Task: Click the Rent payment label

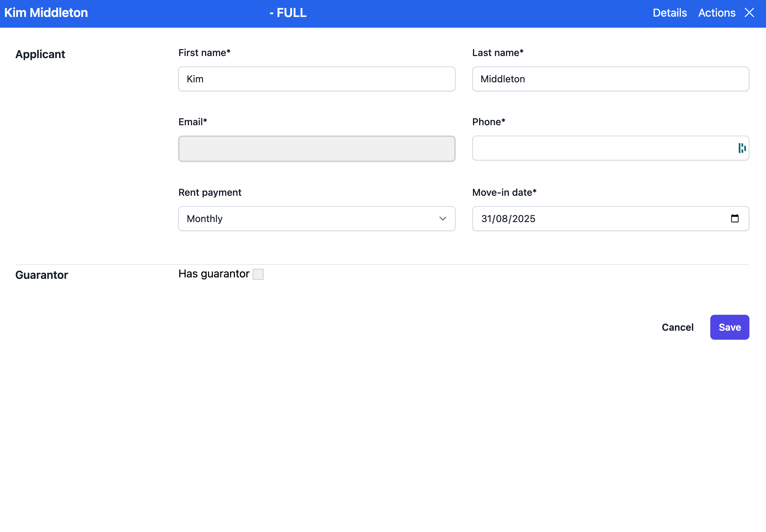Action: (210, 192)
